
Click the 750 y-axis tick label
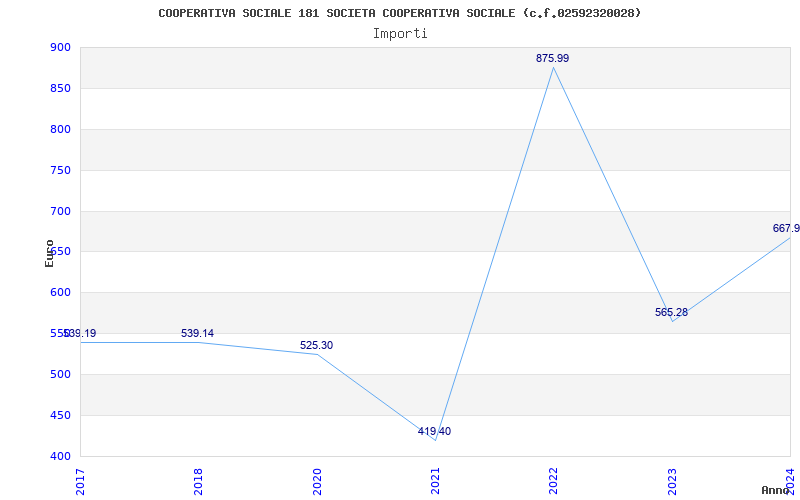coord(60,170)
